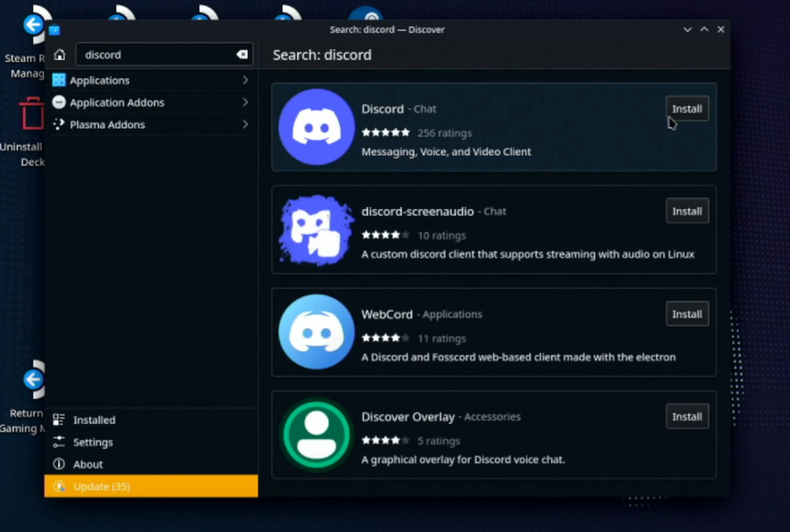Open Update (35) page
This screenshot has height=532, width=790.
click(x=151, y=486)
